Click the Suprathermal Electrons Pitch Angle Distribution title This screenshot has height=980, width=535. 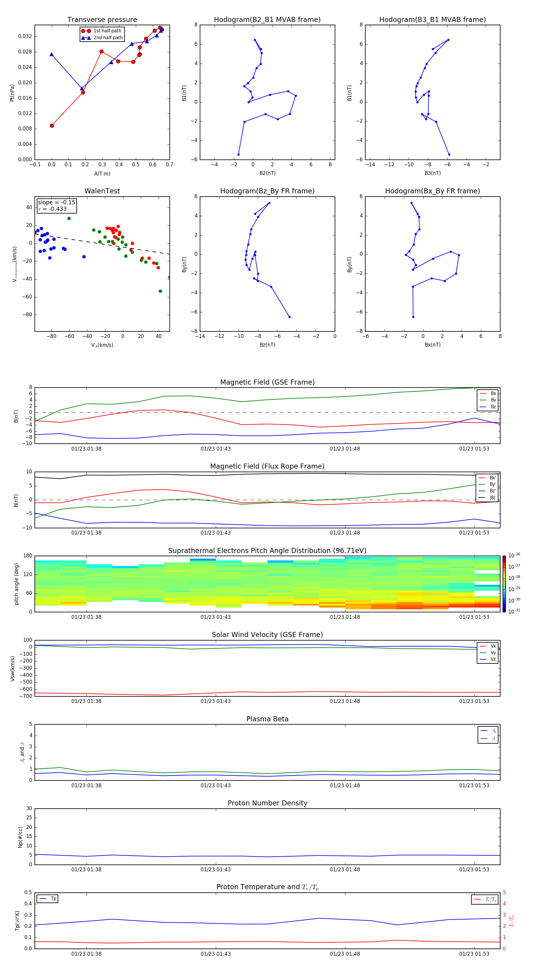267,551
